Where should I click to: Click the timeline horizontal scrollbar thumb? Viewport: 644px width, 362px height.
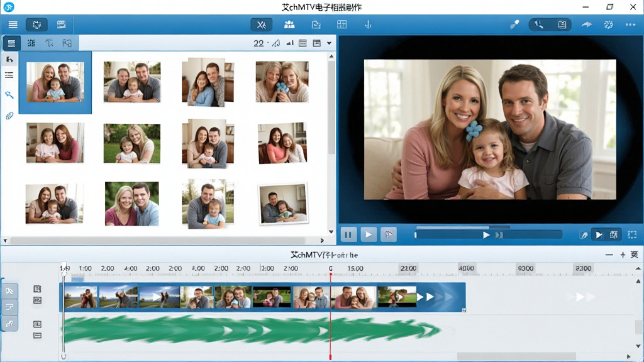click(x=517, y=356)
